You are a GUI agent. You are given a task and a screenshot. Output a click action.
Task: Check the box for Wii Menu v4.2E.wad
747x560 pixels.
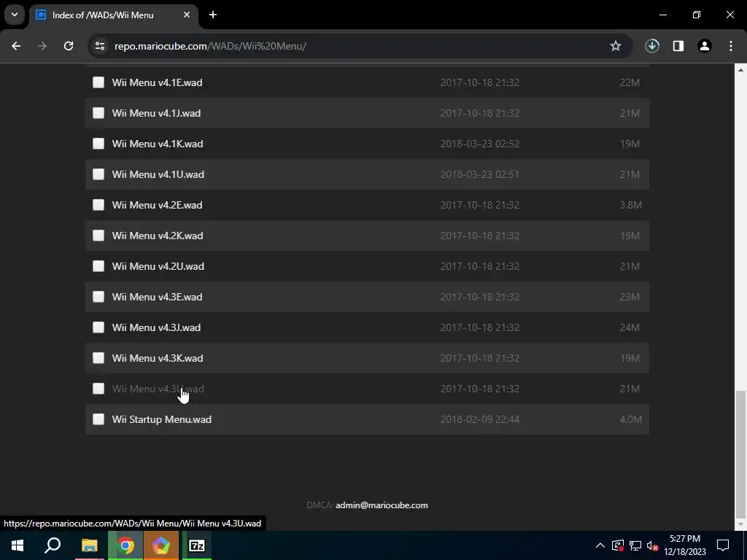pos(98,205)
